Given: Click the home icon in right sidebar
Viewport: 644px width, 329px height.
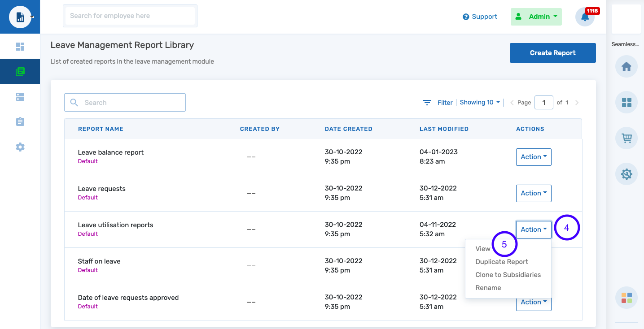Looking at the screenshot, I should 626,66.
